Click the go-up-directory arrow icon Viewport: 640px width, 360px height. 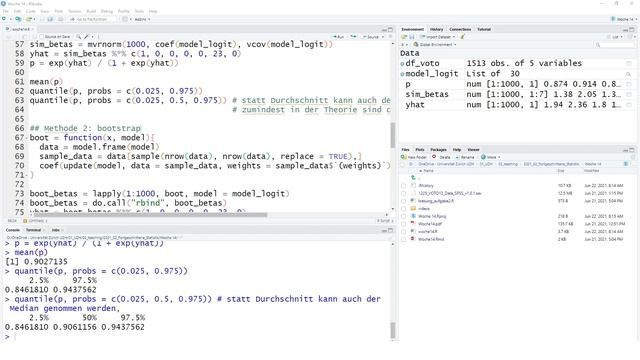click(x=413, y=178)
